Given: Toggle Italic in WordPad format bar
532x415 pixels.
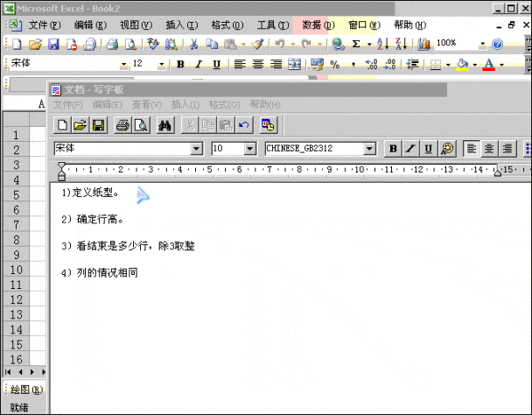Looking at the screenshot, I should point(411,148).
